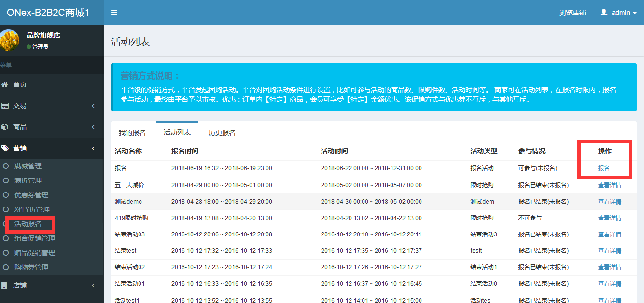Viewport: 644px width, 303px height.
Task: Click the 2018-06-22 00:00 activity time cell
Action: [x=371, y=168]
